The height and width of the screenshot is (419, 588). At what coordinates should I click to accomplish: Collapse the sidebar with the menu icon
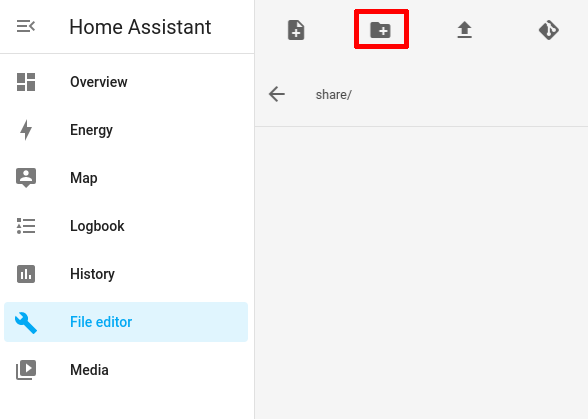[x=26, y=27]
